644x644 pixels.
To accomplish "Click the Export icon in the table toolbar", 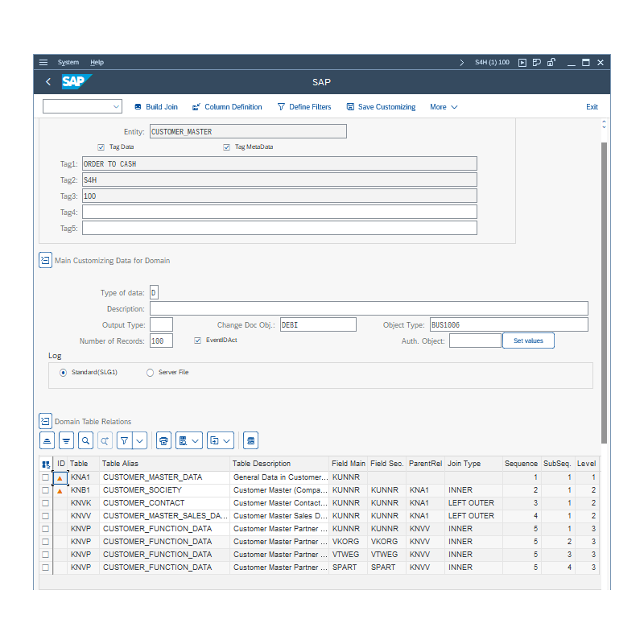I will [x=214, y=440].
